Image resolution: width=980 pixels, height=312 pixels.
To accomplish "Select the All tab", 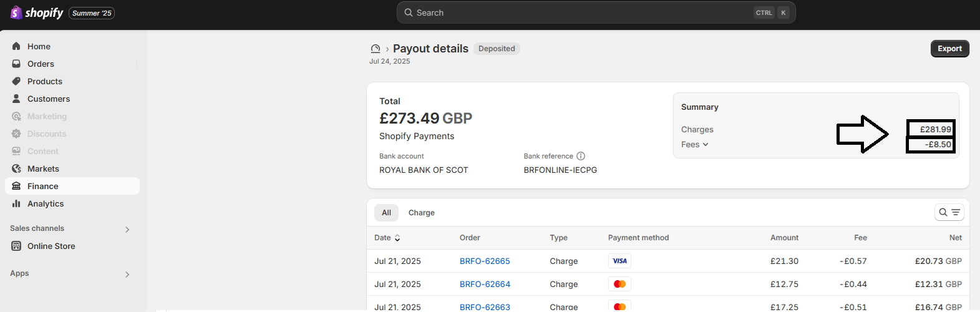I will (x=386, y=213).
